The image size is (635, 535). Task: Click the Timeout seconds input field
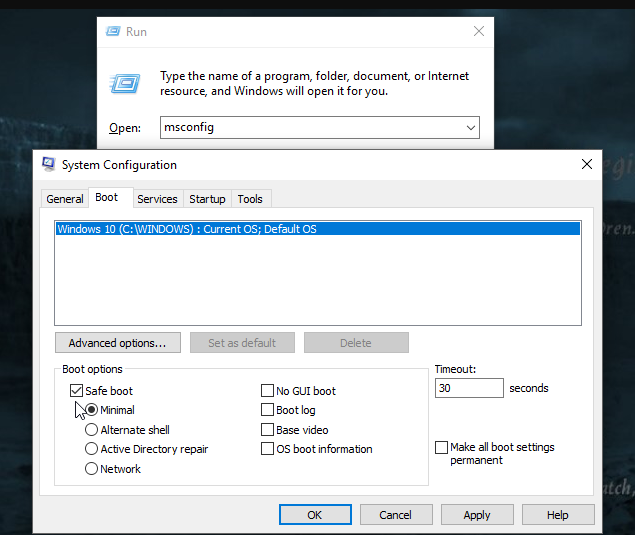469,388
